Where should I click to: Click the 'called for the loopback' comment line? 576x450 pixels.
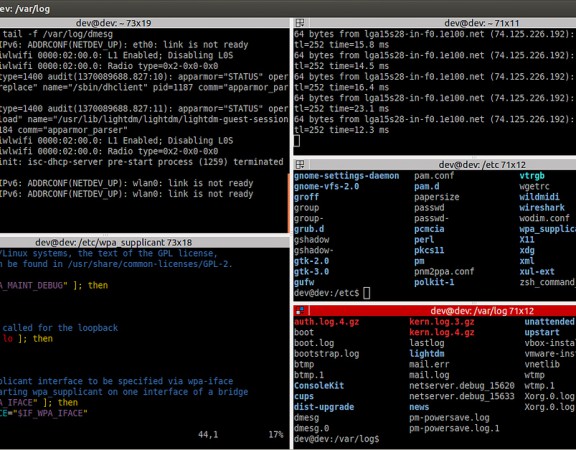[60, 328]
